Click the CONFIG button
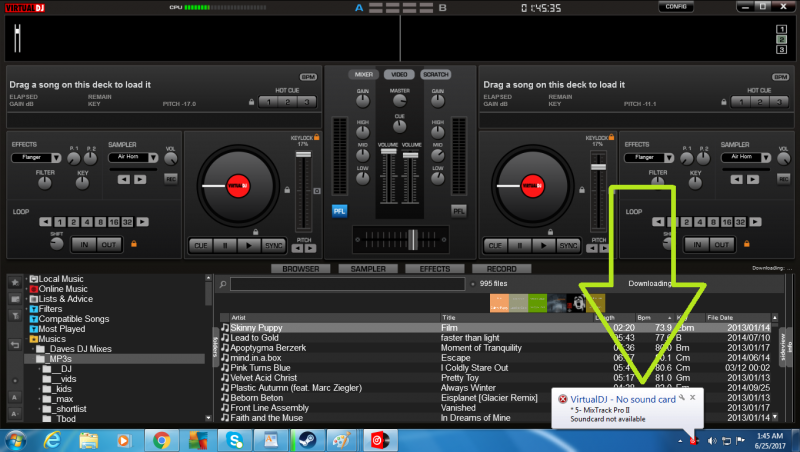Screen dimensions: 800x452 point(676,7)
